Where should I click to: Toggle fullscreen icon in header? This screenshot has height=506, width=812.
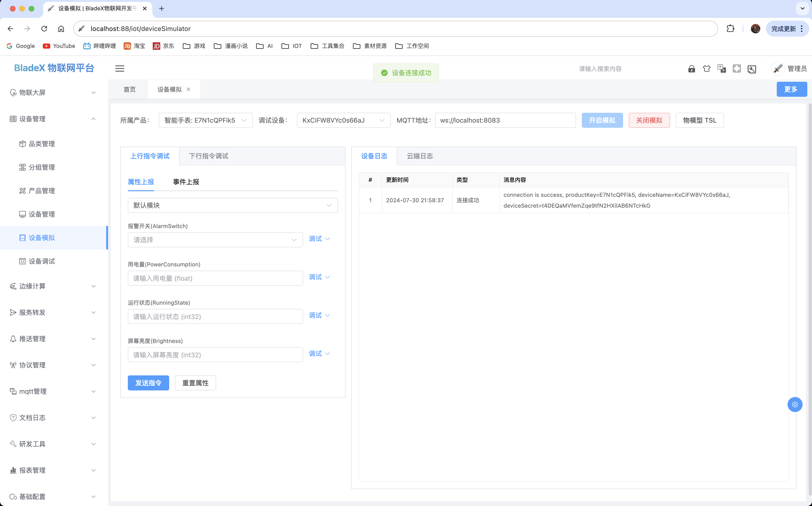coord(737,69)
